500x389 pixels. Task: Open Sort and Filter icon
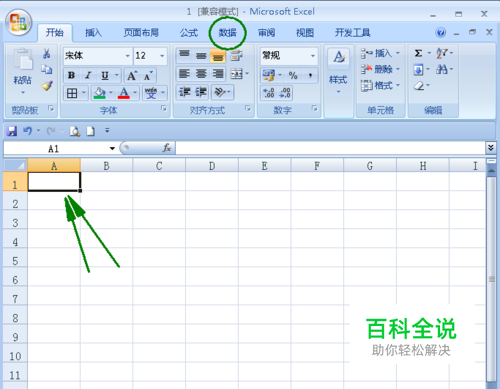442,53
